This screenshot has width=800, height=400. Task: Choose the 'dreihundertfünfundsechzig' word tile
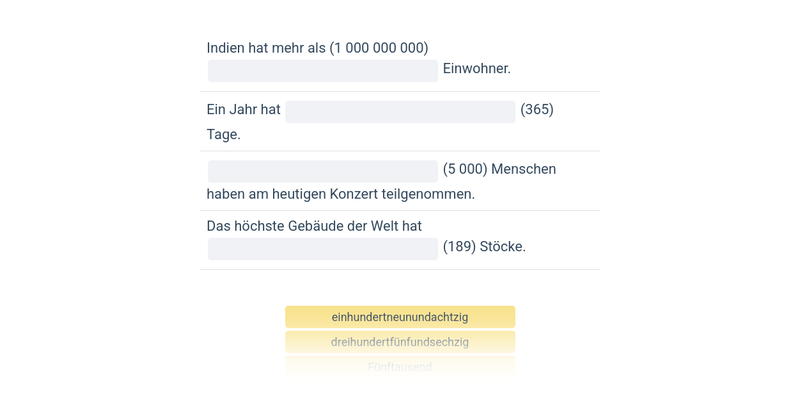click(400, 342)
